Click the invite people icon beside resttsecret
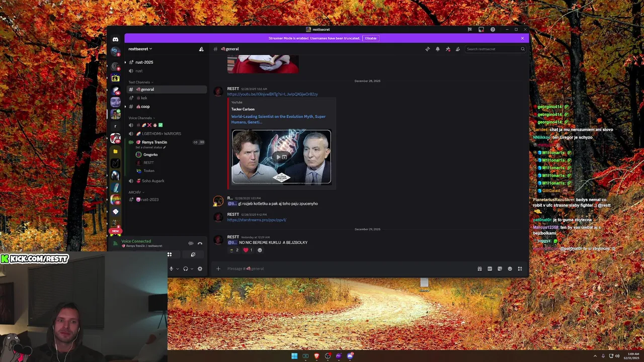Image resolution: width=644 pixels, height=362 pixels. tap(201, 49)
